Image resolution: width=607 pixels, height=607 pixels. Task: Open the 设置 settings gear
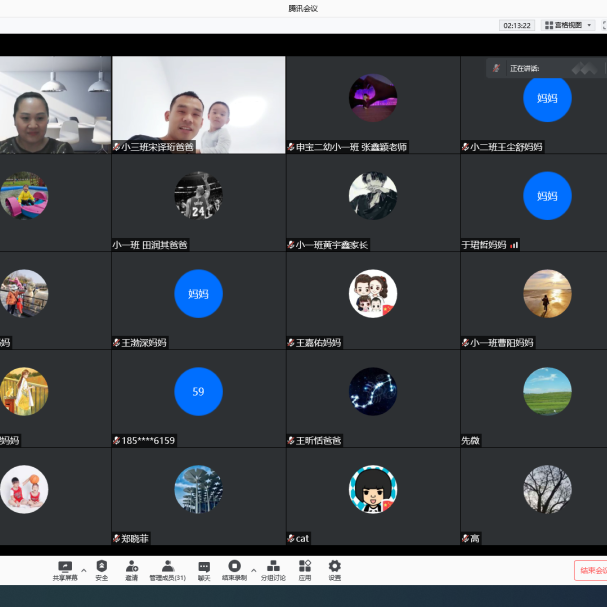pos(334,570)
